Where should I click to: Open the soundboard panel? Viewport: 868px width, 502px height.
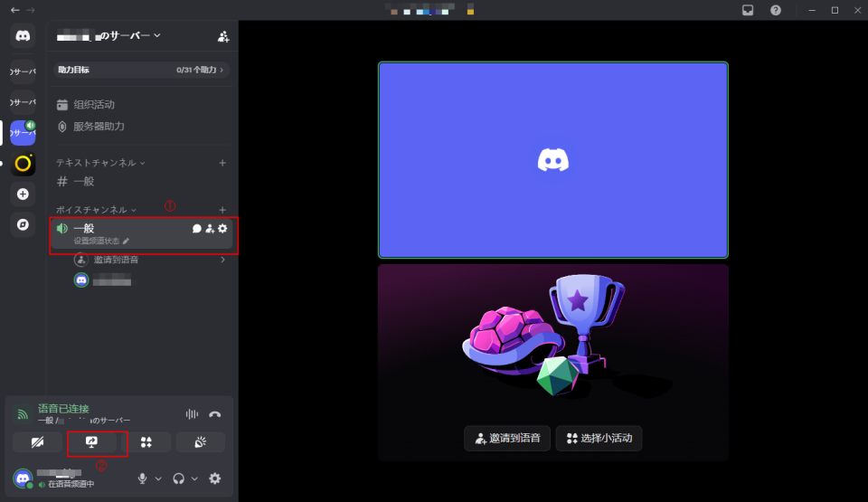click(x=200, y=442)
